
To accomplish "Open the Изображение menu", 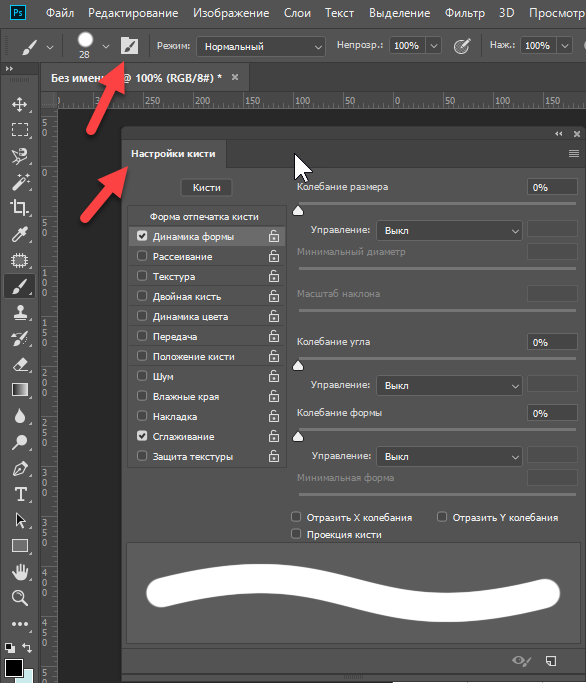I will pyautogui.click(x=231, y=13).
